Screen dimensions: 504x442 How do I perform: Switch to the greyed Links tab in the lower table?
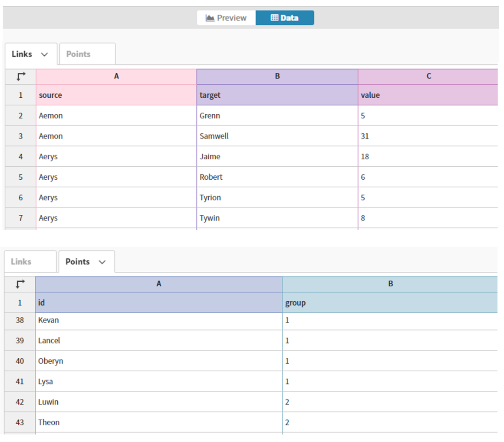tap(30, 262)
